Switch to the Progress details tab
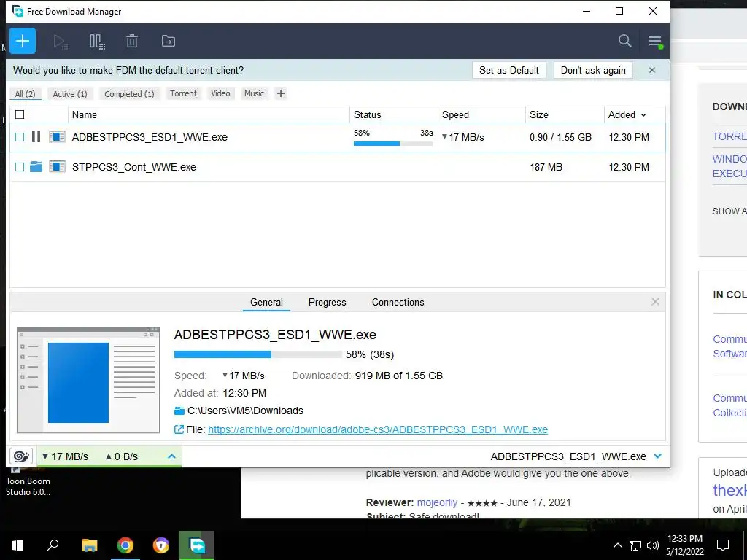Viewport: 747px width, 560px height. click(x=328, y=302)
